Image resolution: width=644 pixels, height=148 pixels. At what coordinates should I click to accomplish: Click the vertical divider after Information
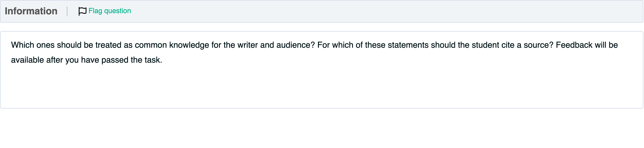click(67, 11)
